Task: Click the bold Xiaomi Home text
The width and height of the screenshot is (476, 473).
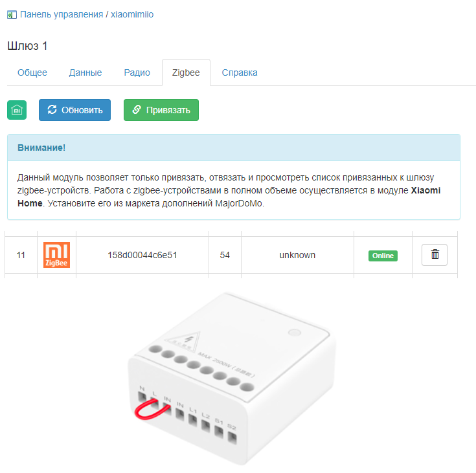Action: 229,197
